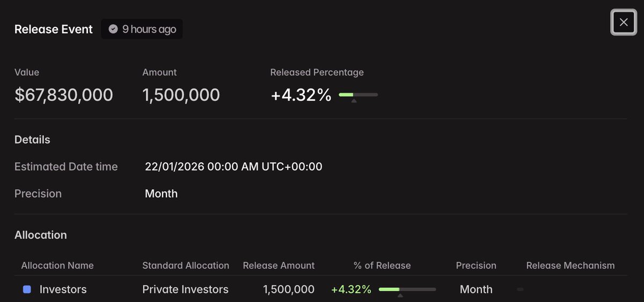Select the Investors allocation row name
Image resolution: width=644 pixels, height=302 pixels.
[63, 290]
